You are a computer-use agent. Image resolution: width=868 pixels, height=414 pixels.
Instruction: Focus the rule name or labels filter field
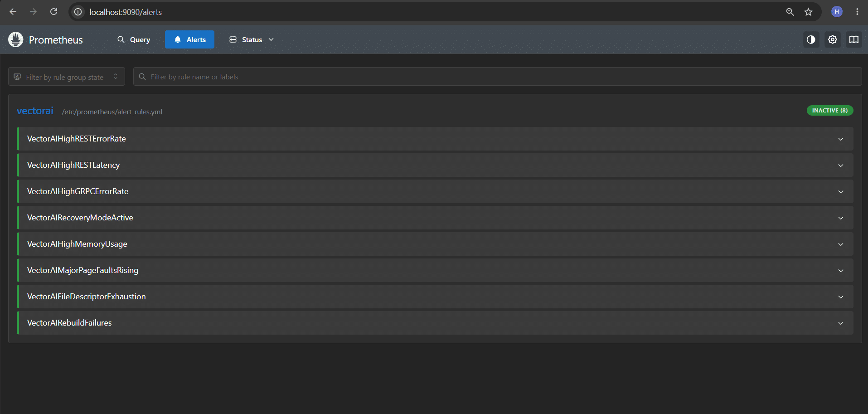coord(497,77)
